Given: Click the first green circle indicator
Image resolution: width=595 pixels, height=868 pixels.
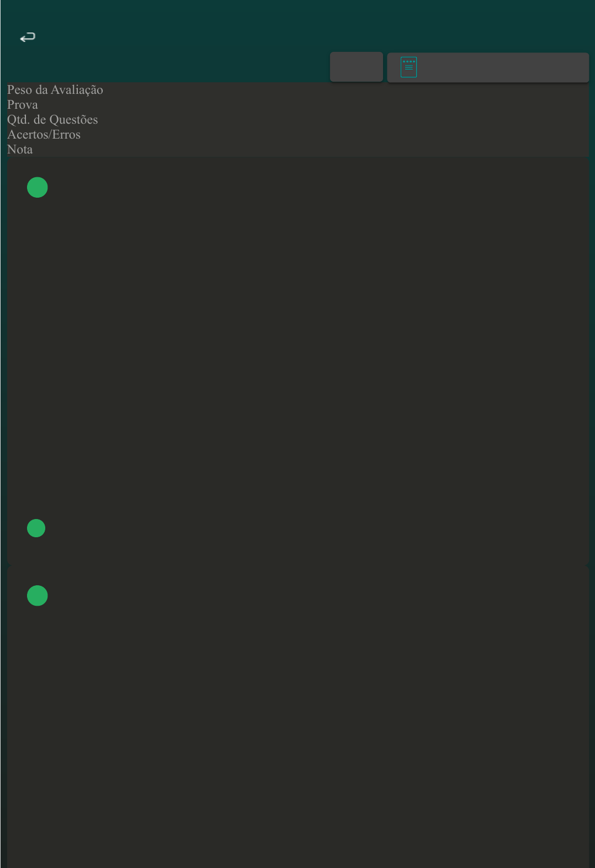Looking at the screenshot, I should coord(38,187).
